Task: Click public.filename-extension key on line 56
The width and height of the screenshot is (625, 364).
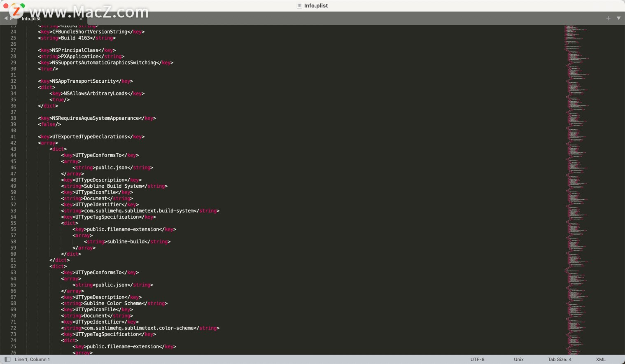Action: (123, 229)
